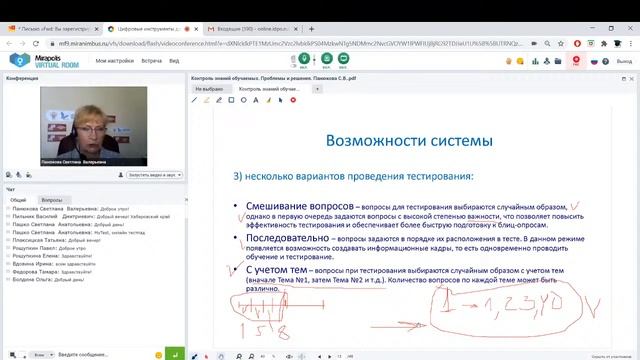Reload the browser page
The height and width of the screenshot is (360, 640).
(x=36, y=43)
